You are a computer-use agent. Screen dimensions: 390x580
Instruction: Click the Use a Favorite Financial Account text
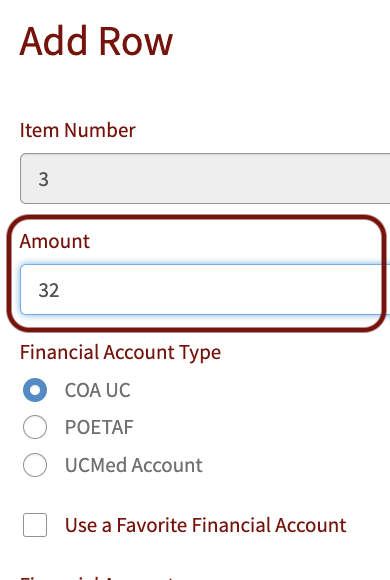pyautogui.click(x=206, y=525)
